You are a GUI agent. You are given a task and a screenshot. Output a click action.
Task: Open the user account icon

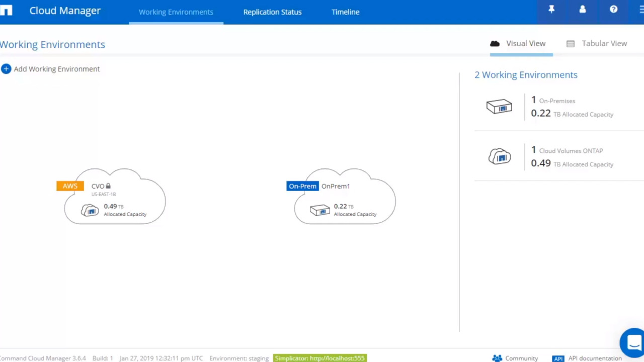pos(583,10)
